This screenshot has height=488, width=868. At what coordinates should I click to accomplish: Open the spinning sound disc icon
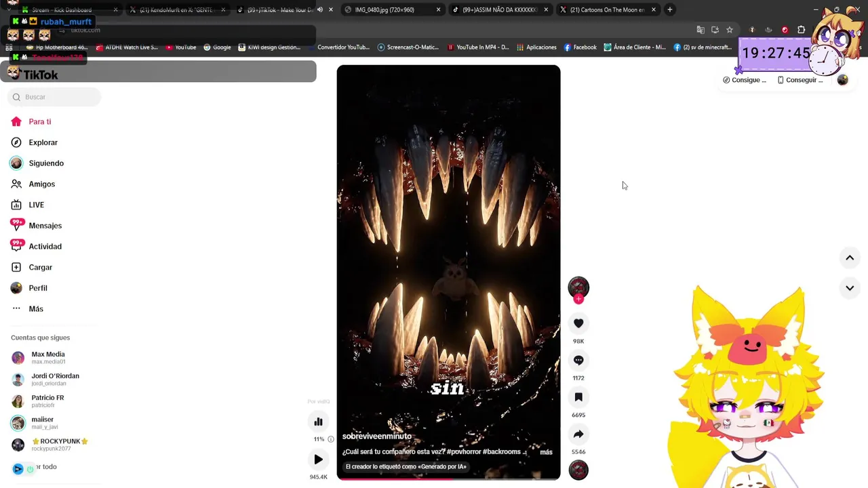[578, 470]
